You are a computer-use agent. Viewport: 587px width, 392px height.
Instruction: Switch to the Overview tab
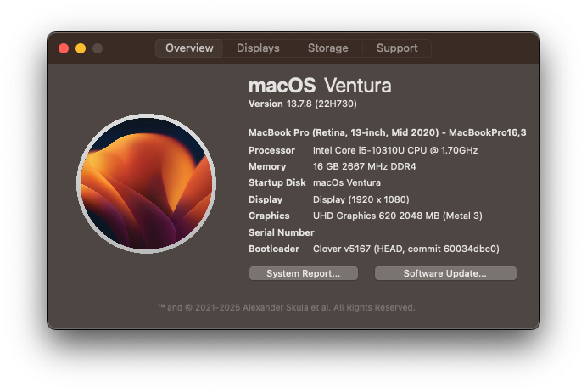click(189, 48)
